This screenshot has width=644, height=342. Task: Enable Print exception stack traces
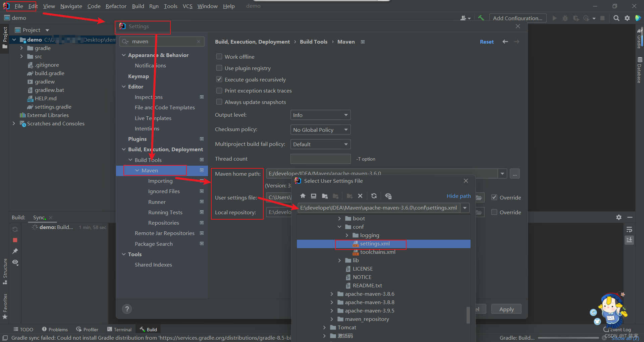click(x=219, y=91)
